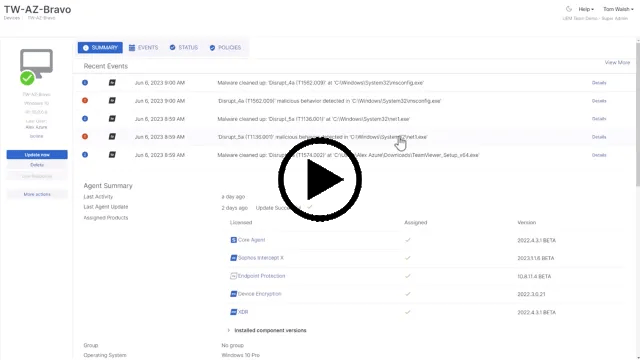
Task: Open the Help dropdown menu
Action: click(586, 9)
